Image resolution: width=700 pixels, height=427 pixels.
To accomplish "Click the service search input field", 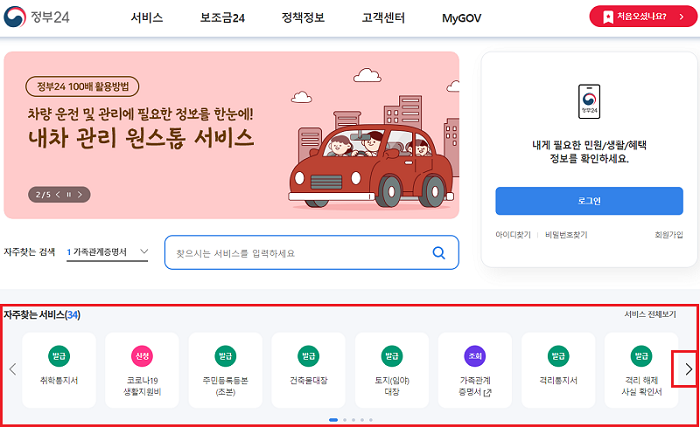I will pos(312,253).
